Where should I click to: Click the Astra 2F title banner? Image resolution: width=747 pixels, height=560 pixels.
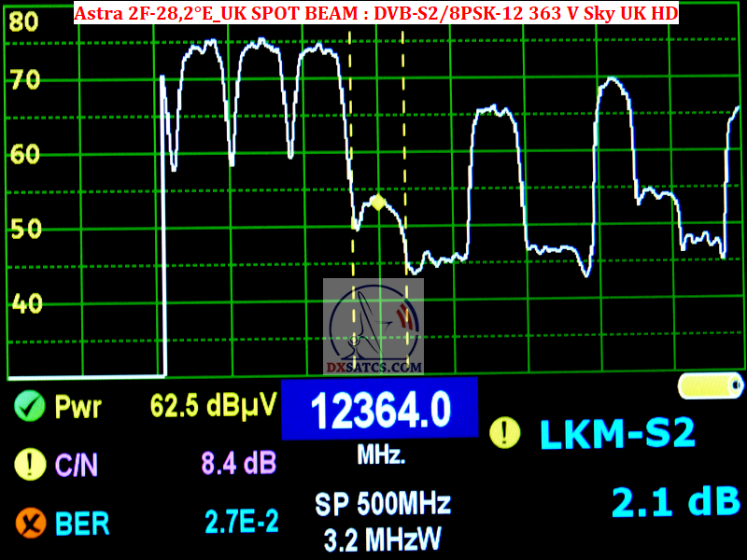[x=375, y=13]
